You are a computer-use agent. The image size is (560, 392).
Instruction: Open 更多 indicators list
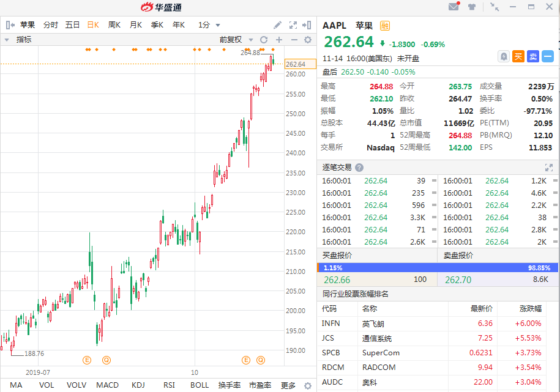[288, 385]
